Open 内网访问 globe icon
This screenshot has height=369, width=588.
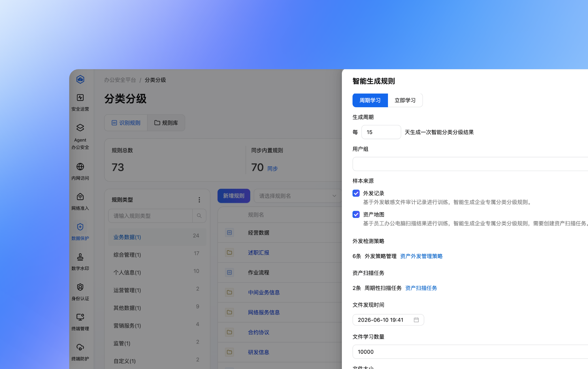tap(80, 167)
